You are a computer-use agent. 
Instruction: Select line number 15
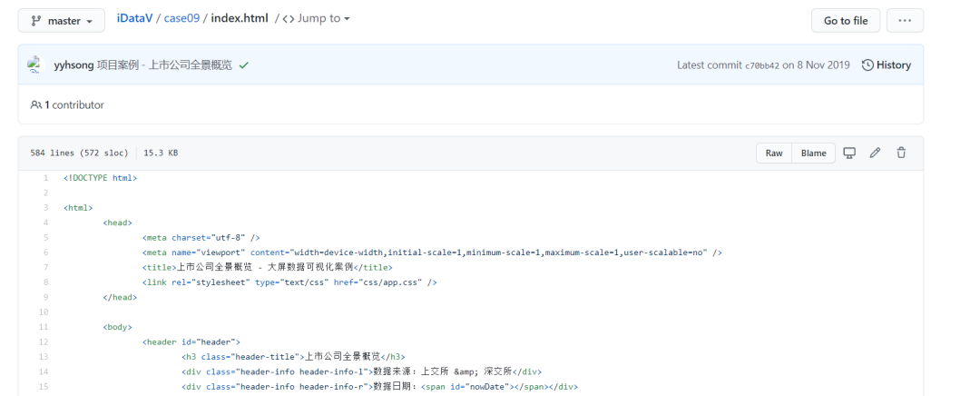[x=44, y=387]
